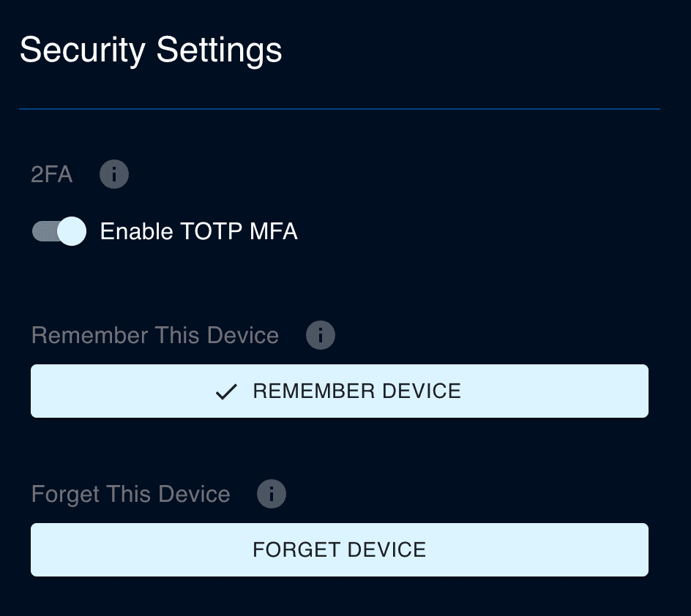View details about remembering device via info icon
This screenshot has height=616, width=691.
pos(320,335)
